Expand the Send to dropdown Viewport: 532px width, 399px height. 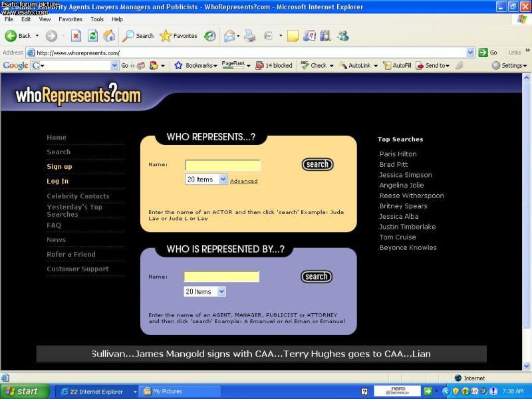click(448, 66)
